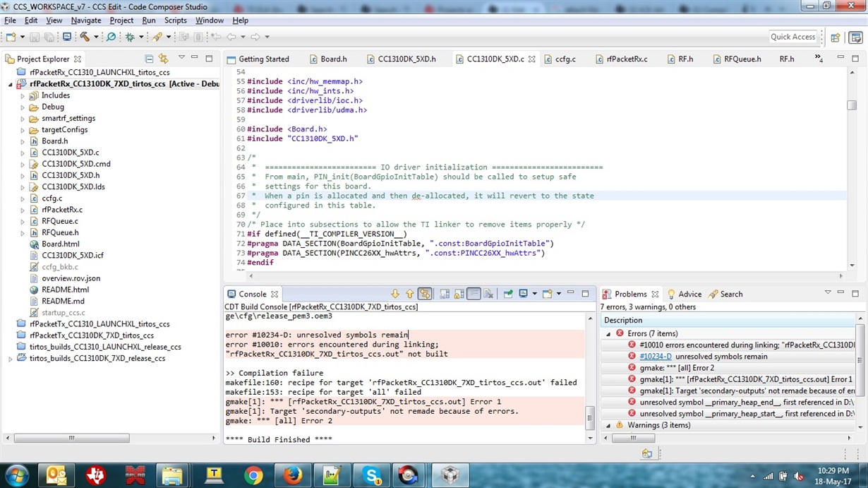Image resolution: width=868 pixels, height=488 pixels.
Task: Open the New dropdown arrow in toolbar
Action: click(22, 37)
